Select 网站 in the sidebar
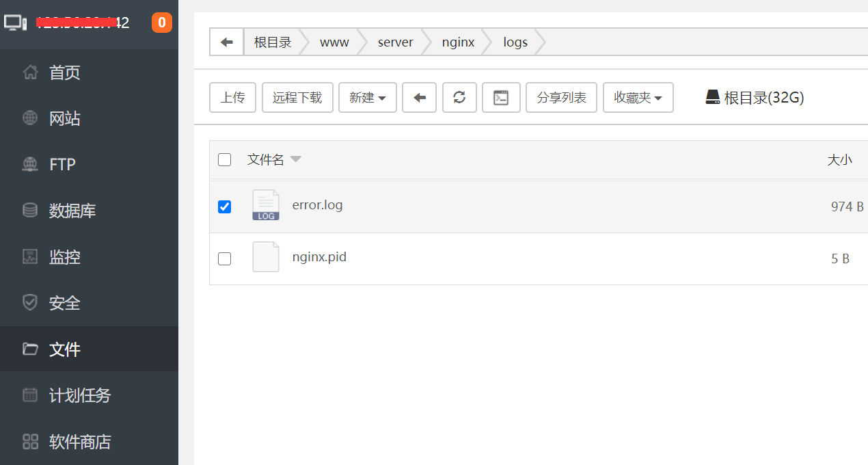Image resolution: width=868 pixels, height=465 pixels. 65,118
